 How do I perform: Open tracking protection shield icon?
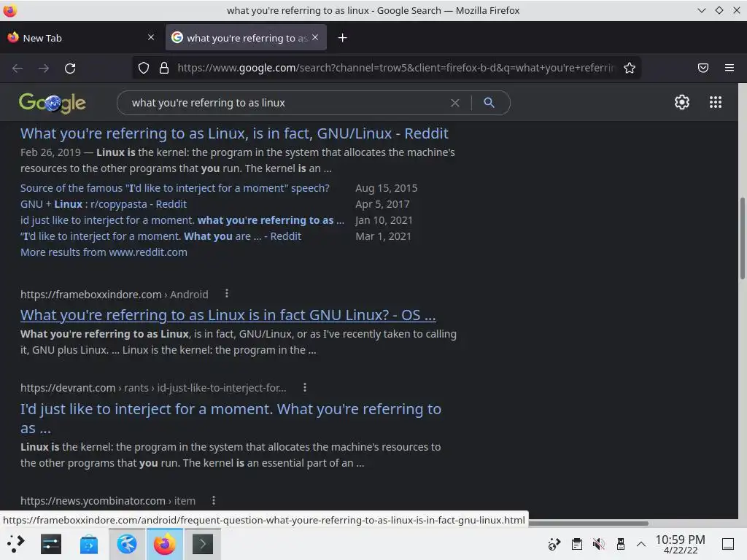(144, 68)
